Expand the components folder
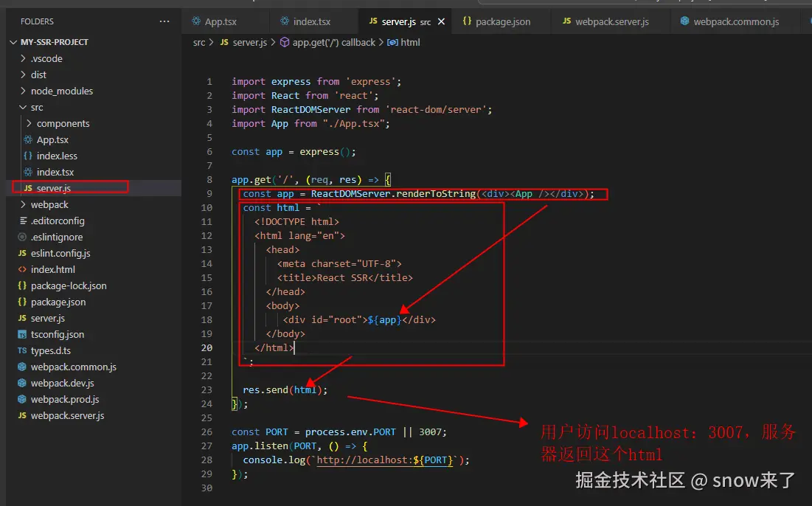Viewport: 812px width, 506px height. [x=29, y=123]
